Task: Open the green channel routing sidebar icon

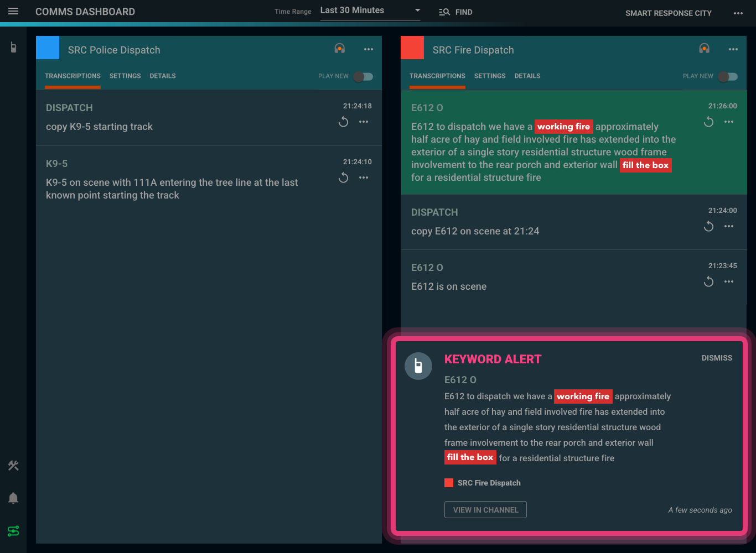Action: pos(13,531)
